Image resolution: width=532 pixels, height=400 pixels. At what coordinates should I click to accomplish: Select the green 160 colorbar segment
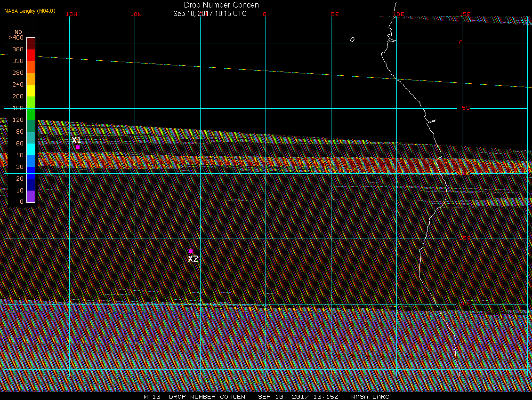pyautogui.click(x=31, y=114)
